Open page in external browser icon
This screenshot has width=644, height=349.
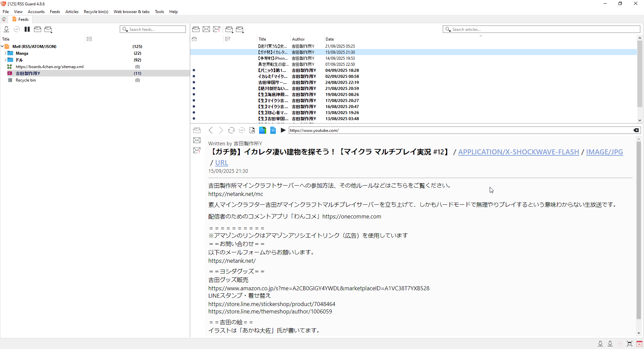(x=252, y=130)
